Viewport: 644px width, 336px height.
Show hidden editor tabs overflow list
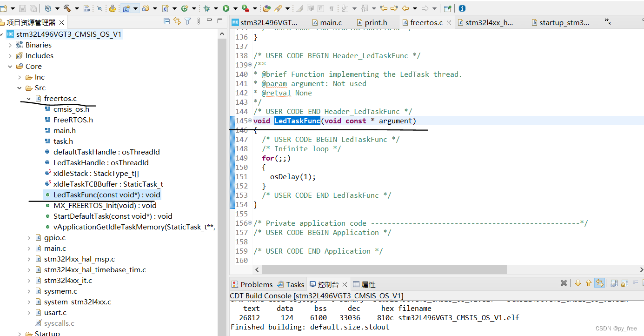tap(607, 21)
